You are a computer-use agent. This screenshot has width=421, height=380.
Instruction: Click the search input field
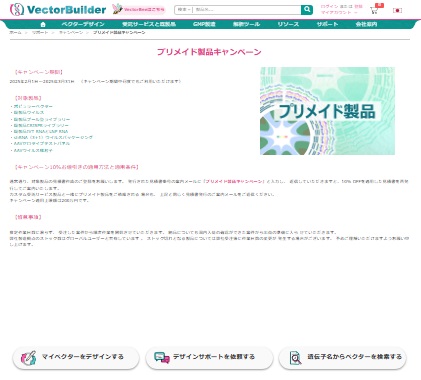tap(247, 10)
